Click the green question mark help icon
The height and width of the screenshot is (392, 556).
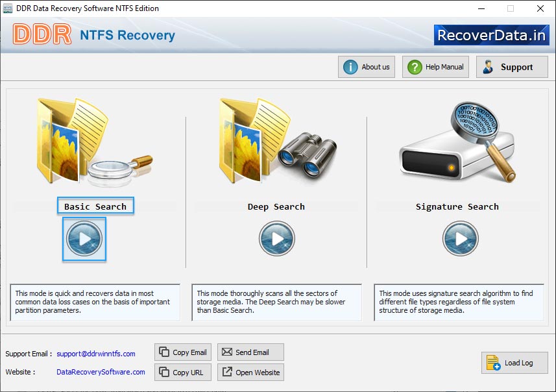[x=415, y=67]
